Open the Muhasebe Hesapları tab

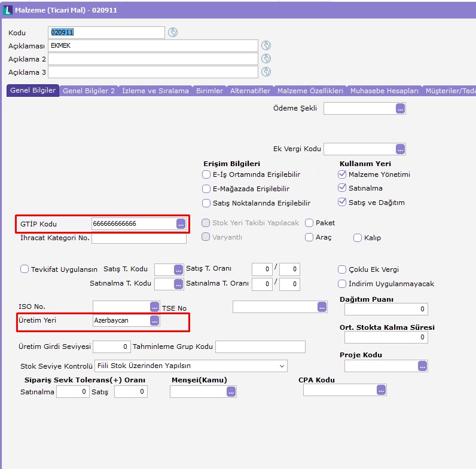(384, 91)
